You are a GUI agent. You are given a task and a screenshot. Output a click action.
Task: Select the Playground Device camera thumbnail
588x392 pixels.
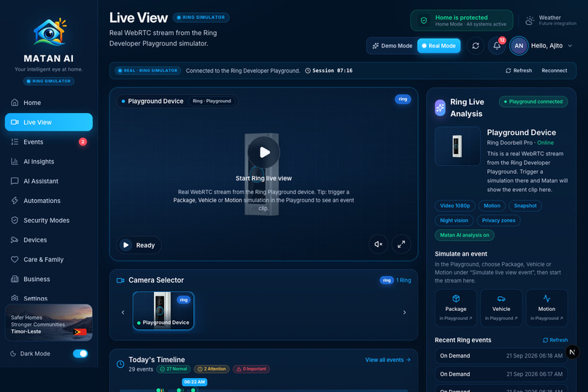[x=163, y=311]
